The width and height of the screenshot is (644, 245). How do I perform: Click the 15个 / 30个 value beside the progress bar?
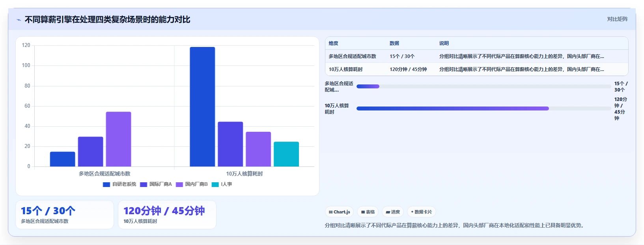tap(621, 87)
